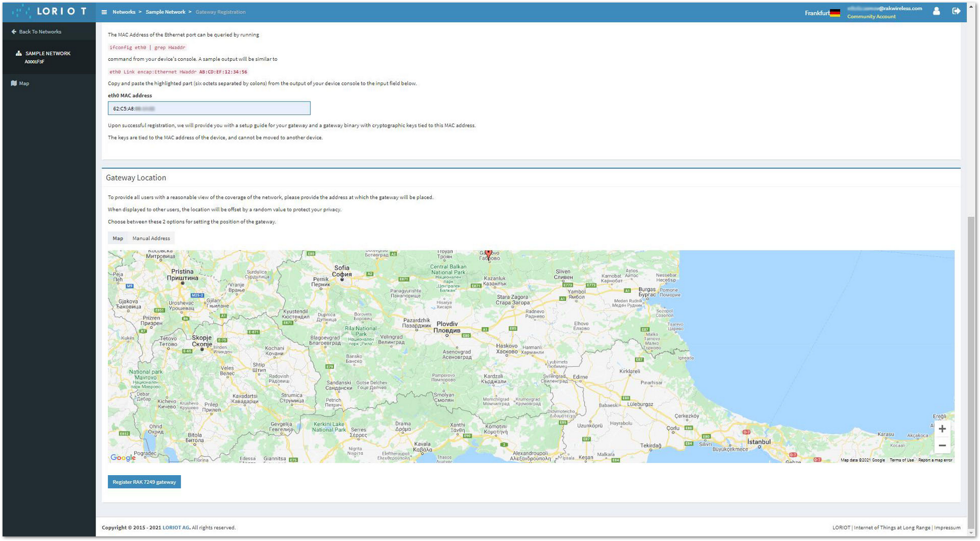Screen dimensions: 980x541
Task: Go to Sample Network breadcrumb
Action: click(165, 12)
